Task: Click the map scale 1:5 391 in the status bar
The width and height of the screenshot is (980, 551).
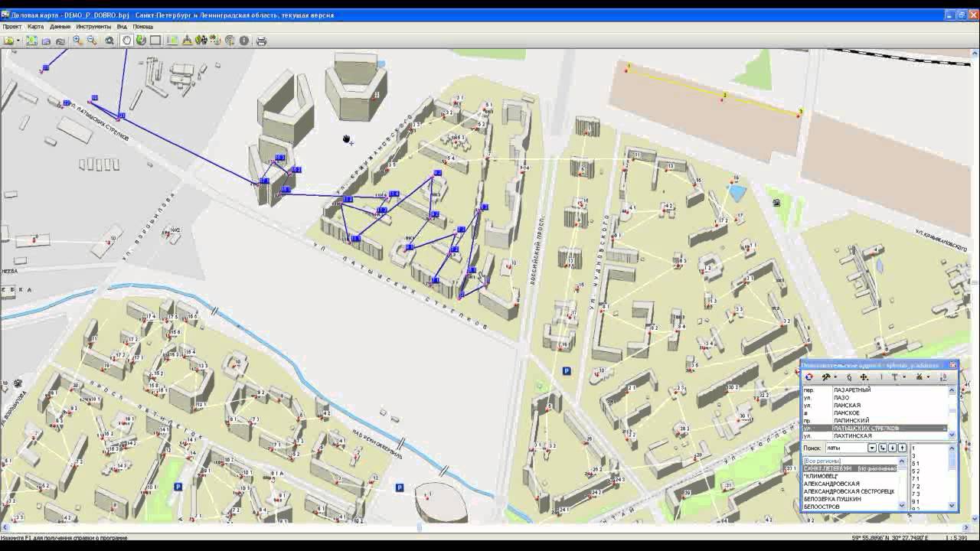Action: click(x=958, y=537)
